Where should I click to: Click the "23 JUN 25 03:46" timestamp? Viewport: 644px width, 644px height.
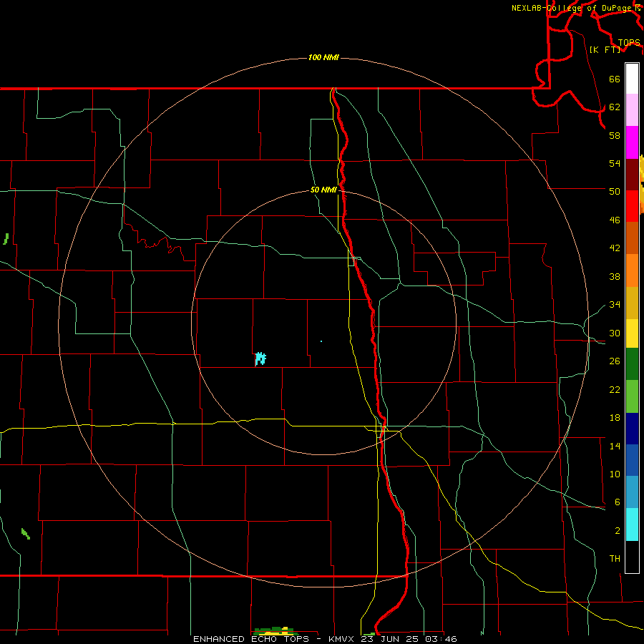pos(409,639)
